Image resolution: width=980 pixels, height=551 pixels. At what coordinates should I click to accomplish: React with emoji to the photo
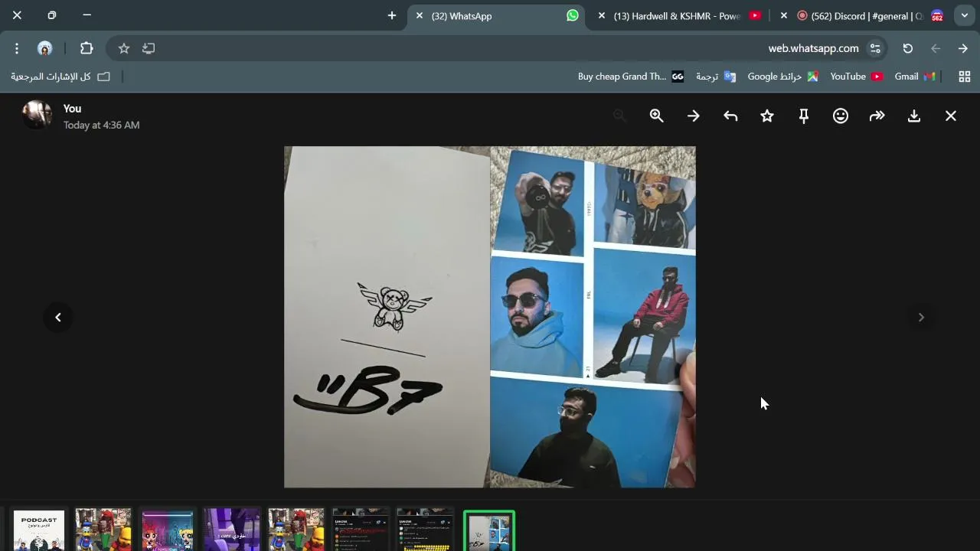pyautogui.click(x=840, y=116)
